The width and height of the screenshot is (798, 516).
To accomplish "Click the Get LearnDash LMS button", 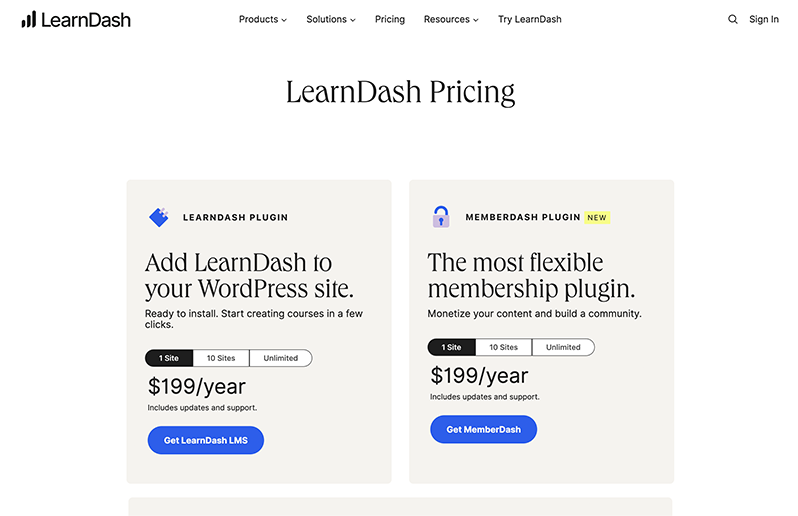I will coord(206,440).
